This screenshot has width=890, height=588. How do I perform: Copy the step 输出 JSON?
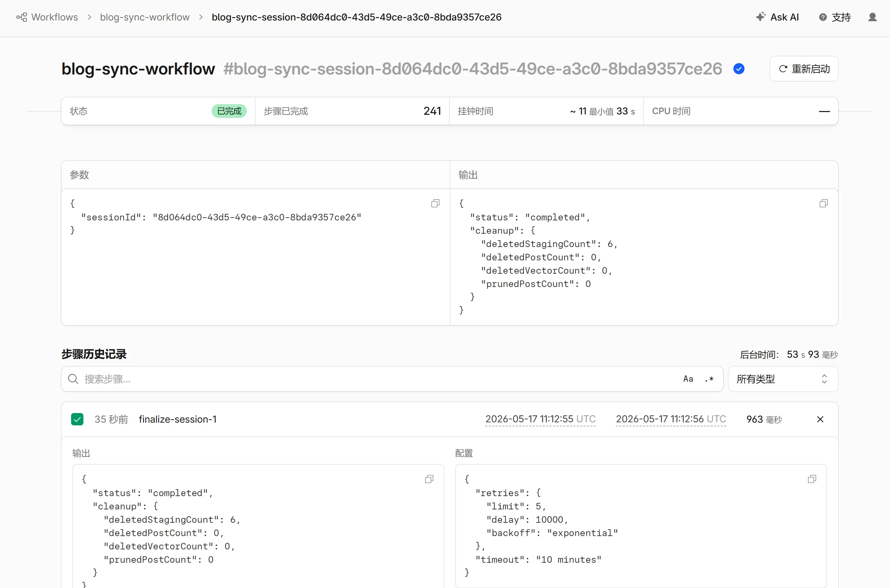click(429, 479)
